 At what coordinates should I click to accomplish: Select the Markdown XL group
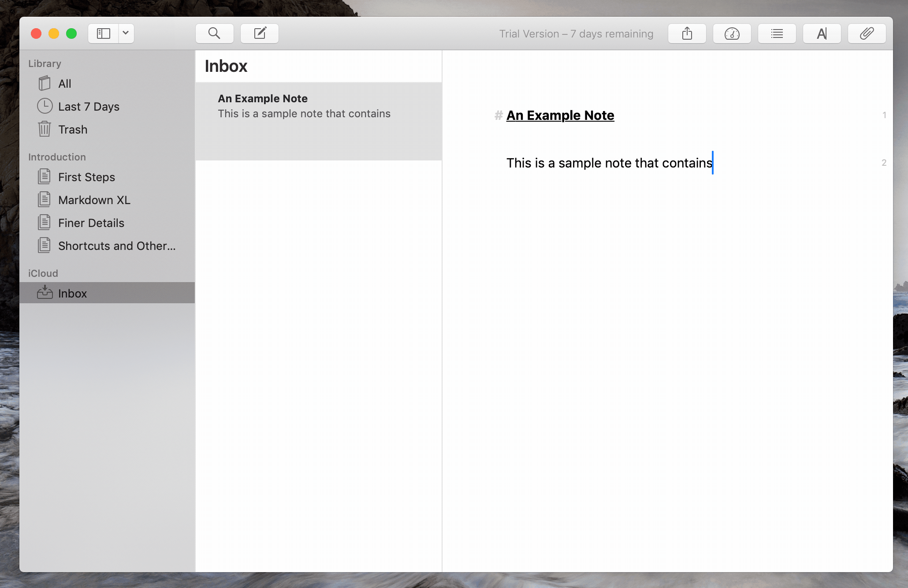pyautogui.click(x=94, y=200)
